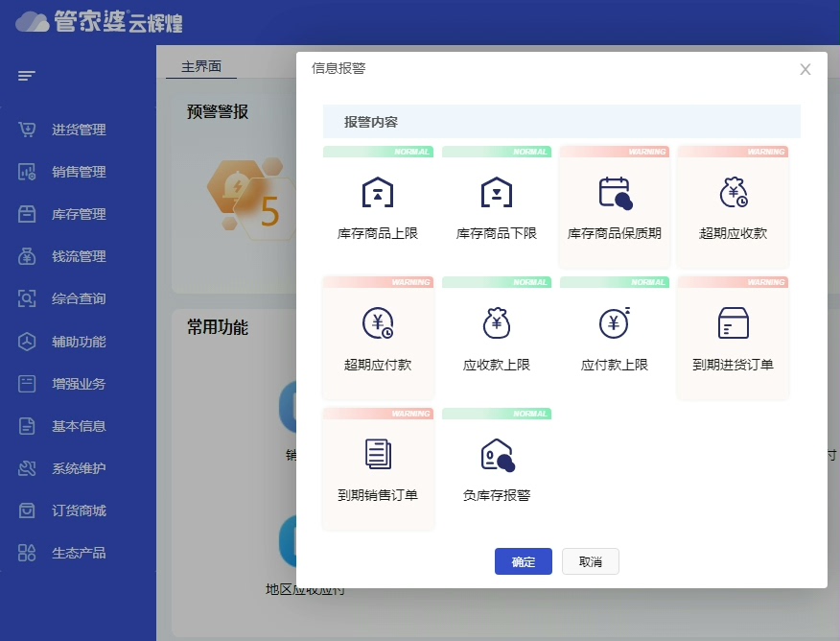The width and height of the screenshot is (840, 641).
Task: Expand 系统维护 sidebar section
Action: point(78,469)
